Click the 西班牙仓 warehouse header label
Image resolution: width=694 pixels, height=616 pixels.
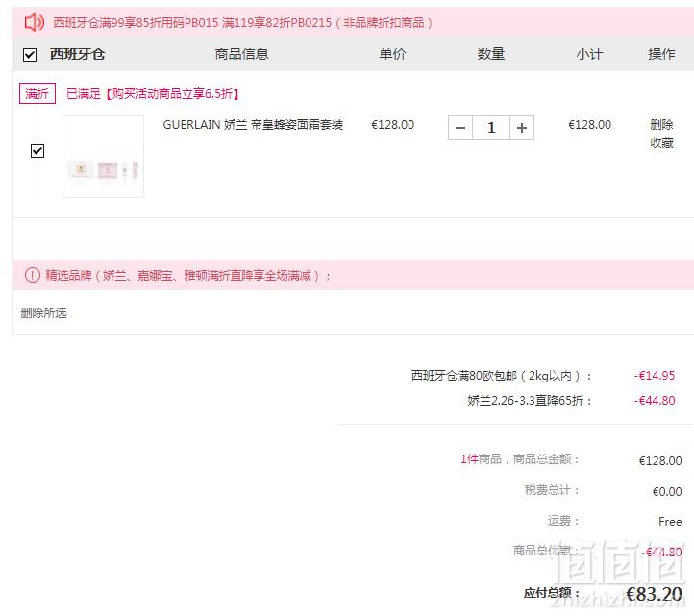(77, 54)
